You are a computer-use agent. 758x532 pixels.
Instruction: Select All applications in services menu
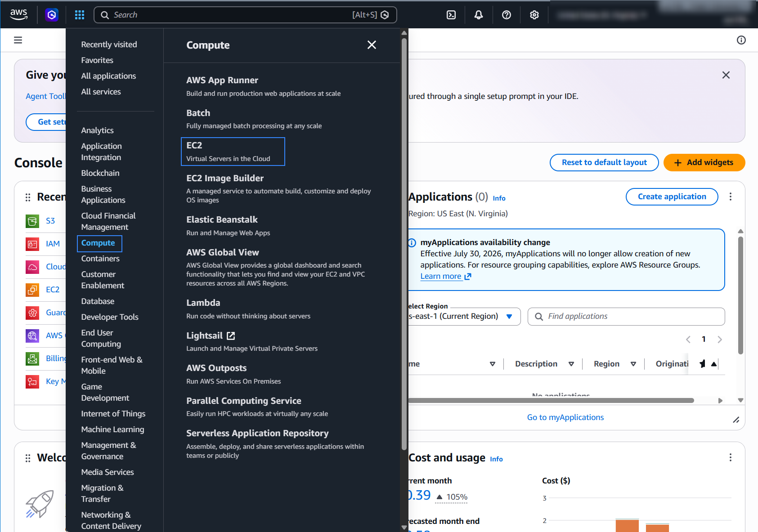(x=108, y=76)
